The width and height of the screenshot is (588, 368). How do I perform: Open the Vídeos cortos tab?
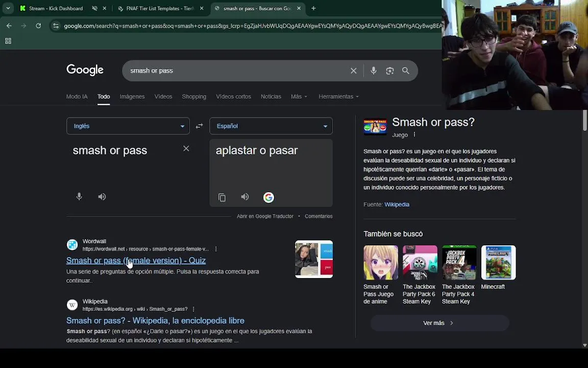coord(233,97)
